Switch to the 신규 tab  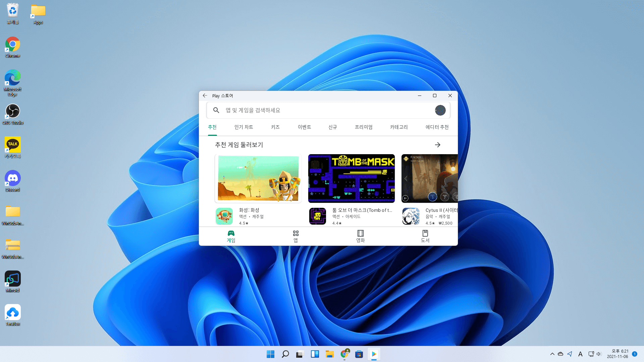pos(333,127)
